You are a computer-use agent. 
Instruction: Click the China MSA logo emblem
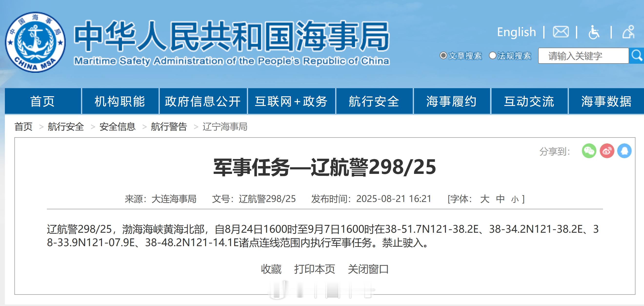pos(35,42)
